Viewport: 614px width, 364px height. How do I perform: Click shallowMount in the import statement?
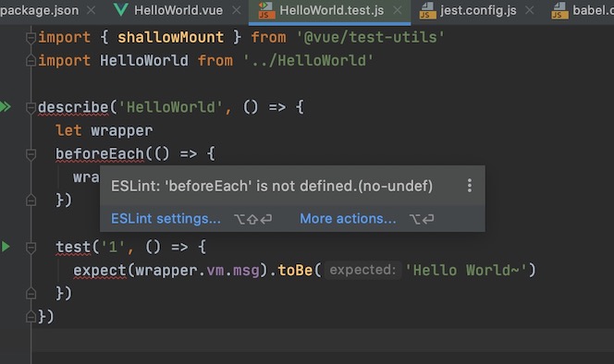point(170,38)
